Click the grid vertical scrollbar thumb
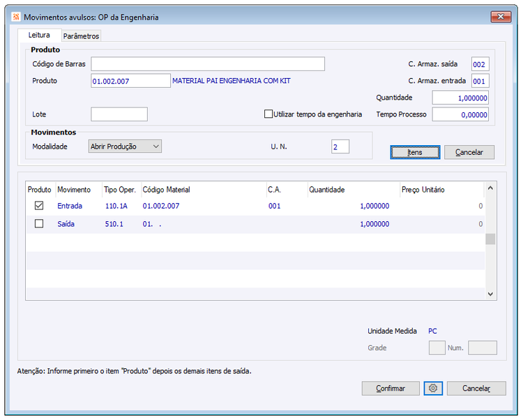This screenshot has width=523, height=420. pyautogui.click(x=490, y=239)
